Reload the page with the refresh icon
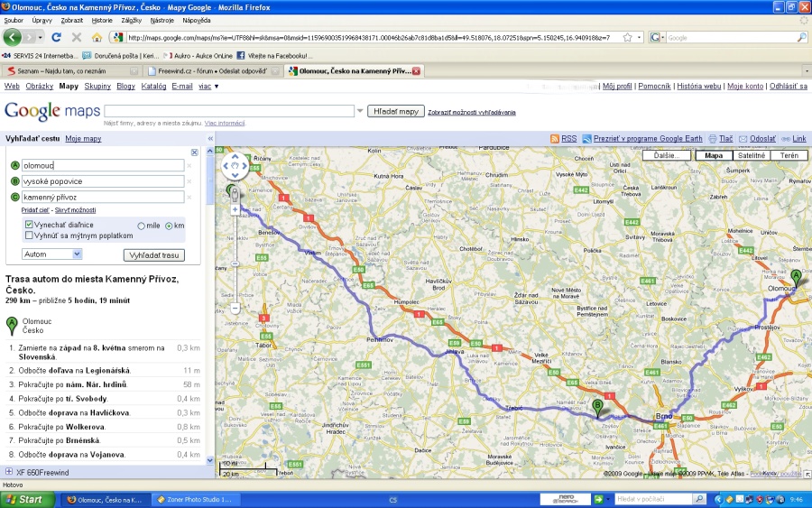This screenshot has height=508, width=812. 57,37
